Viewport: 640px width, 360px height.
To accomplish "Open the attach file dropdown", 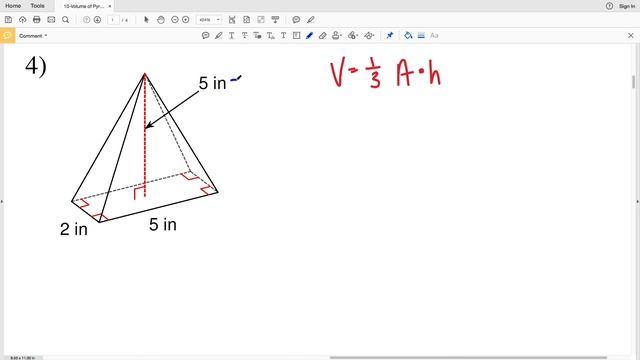I will point(353,36).
